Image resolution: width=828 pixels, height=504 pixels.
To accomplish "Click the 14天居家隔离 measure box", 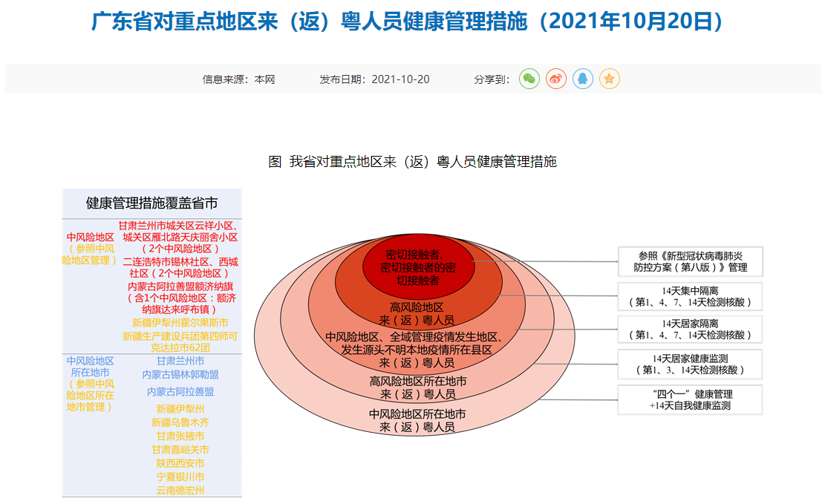I will (x=690, y=330).
